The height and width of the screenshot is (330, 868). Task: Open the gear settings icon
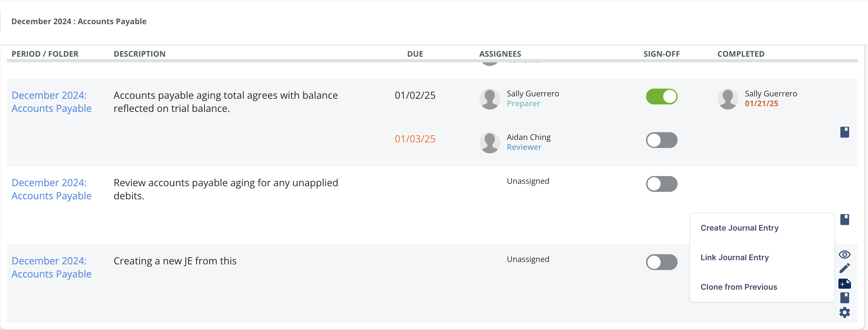point(844,312)
